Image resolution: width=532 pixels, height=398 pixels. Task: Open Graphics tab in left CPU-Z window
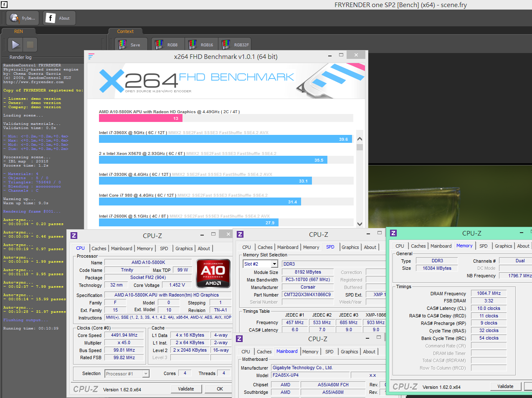tap(184, 248)
